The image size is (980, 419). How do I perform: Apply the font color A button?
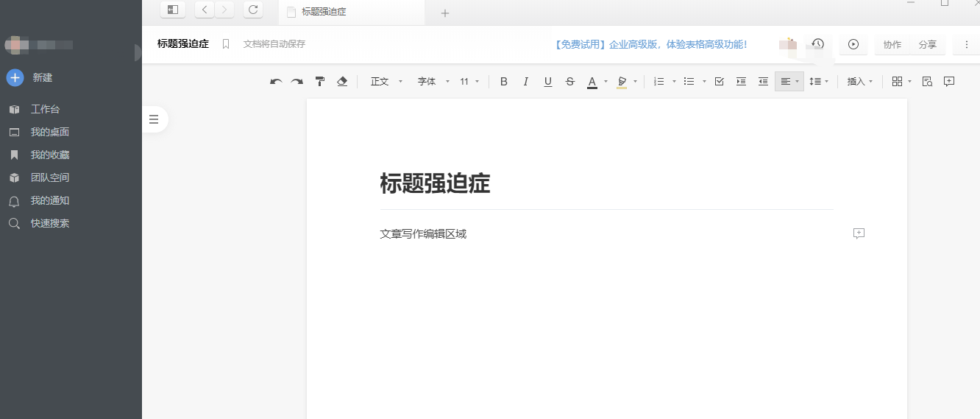pos(592,82)
